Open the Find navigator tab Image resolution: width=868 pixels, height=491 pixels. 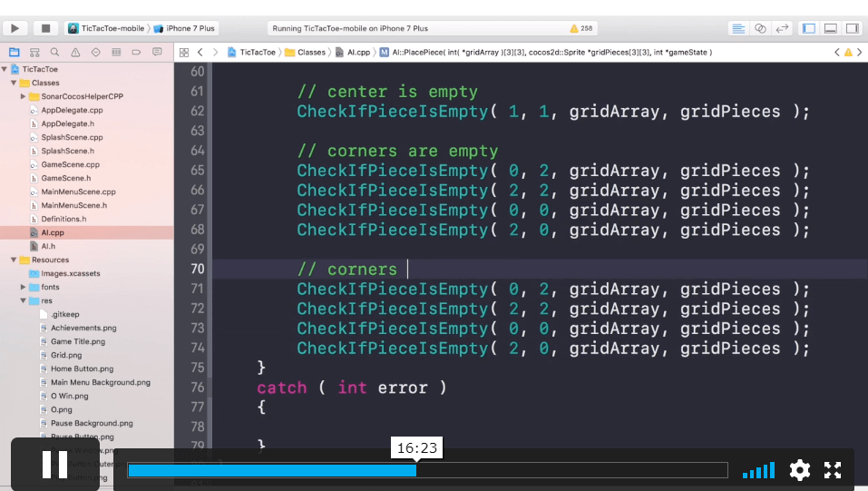[x=54, y=52]
